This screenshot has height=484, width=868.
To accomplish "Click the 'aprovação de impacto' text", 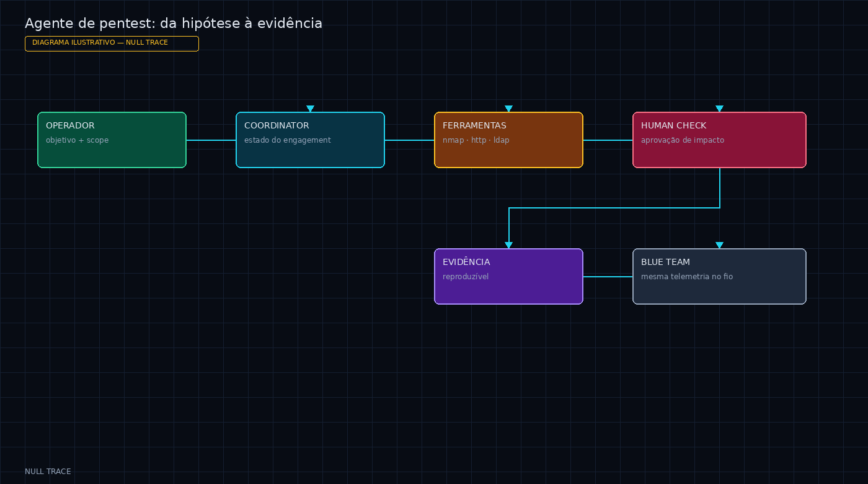I will point(683,140).
